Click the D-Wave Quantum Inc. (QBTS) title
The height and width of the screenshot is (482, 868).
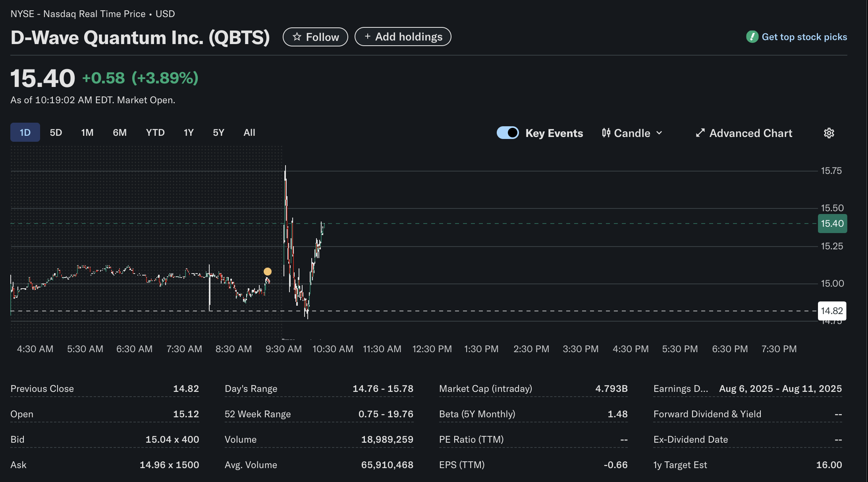[x=140, y=38]
